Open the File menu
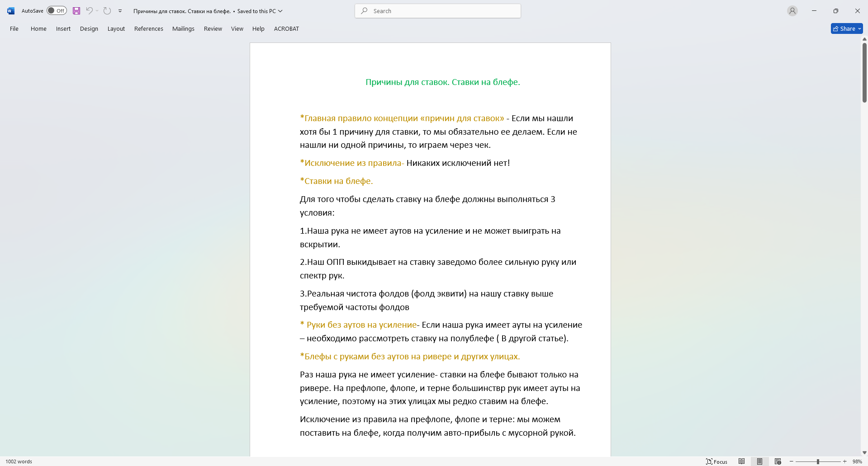This screenshot has height=466, width=868. pyautogui.click(x=14, y=28)
